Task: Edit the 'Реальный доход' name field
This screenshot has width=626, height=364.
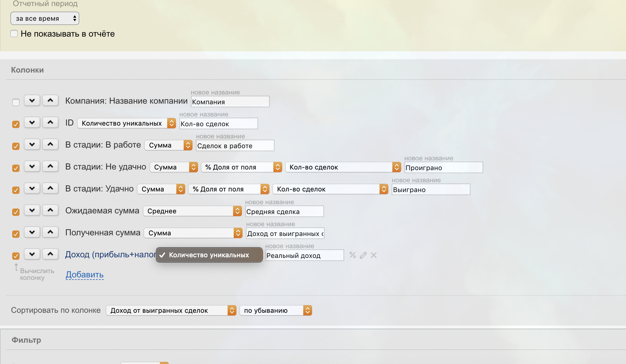Action: click(305, 255)
